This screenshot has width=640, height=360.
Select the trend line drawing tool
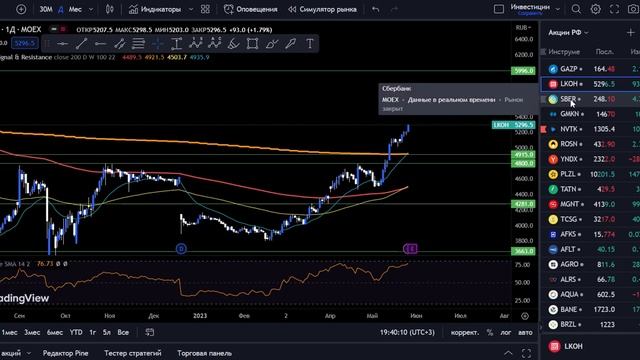click(81, 43)
